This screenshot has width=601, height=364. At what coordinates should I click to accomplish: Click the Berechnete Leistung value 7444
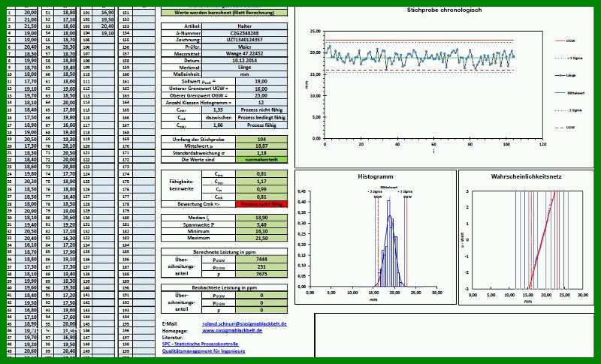(x=261, y=260)
